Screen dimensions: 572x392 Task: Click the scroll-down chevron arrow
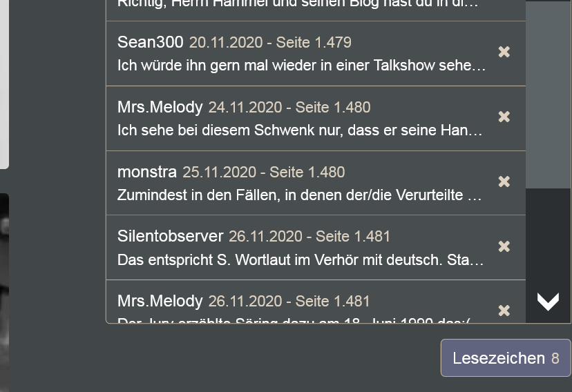(548, 301)
